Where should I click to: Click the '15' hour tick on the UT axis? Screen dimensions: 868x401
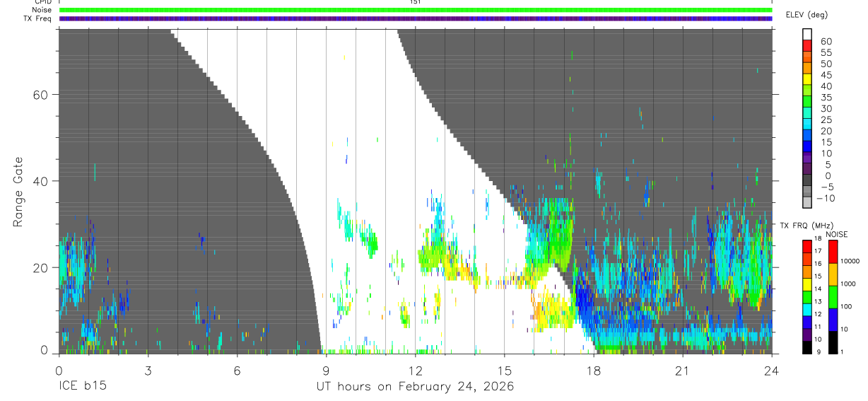pyautogui.click(x=504, y=371)
